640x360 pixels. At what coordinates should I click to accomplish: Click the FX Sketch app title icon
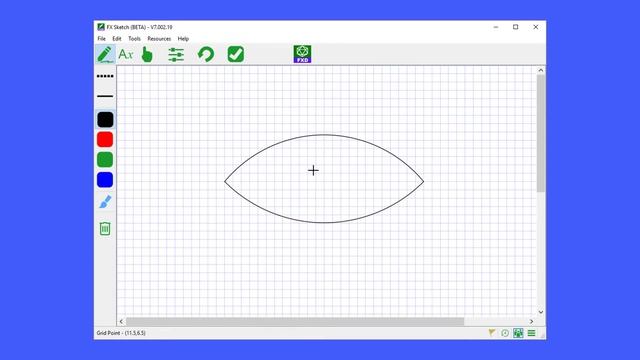click(x=101, y=27)
